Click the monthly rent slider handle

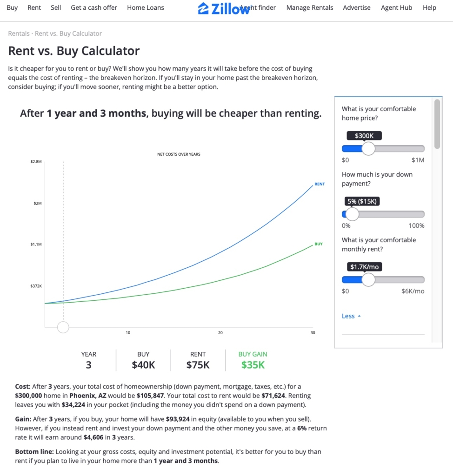point(368,280)
